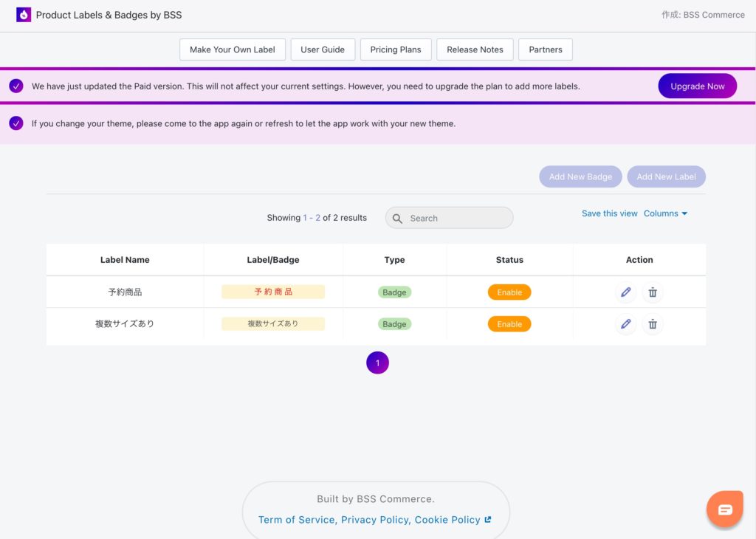Open the Make Your Own Label tab
756x539 pixels.
click(x=233, y=49)
